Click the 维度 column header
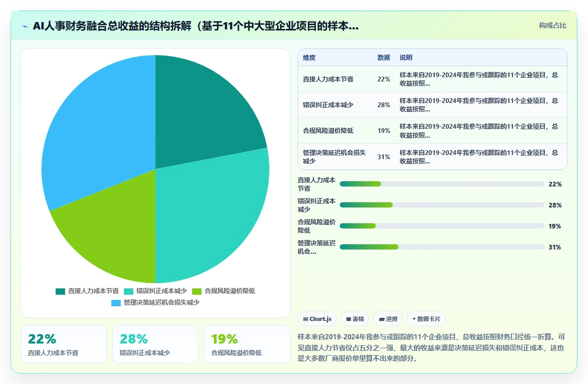This screenshot has width=588, height=384. click(309, 57)
